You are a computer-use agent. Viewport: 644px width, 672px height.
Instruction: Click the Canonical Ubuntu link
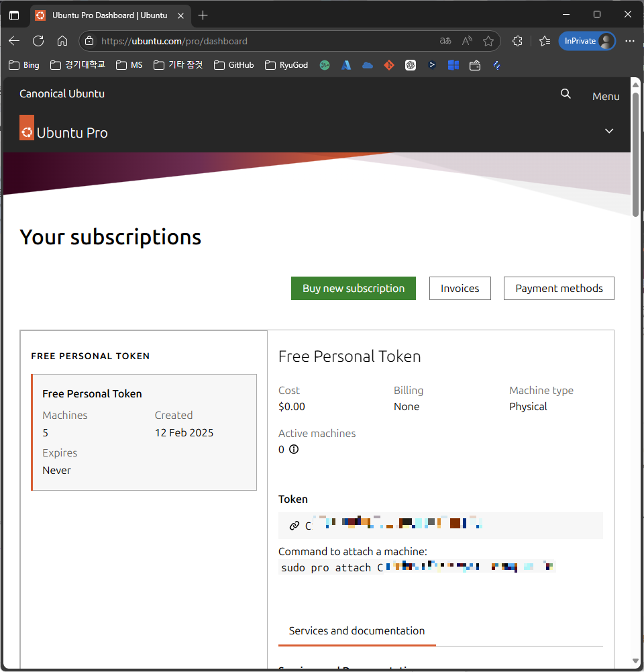click(62, 94)
